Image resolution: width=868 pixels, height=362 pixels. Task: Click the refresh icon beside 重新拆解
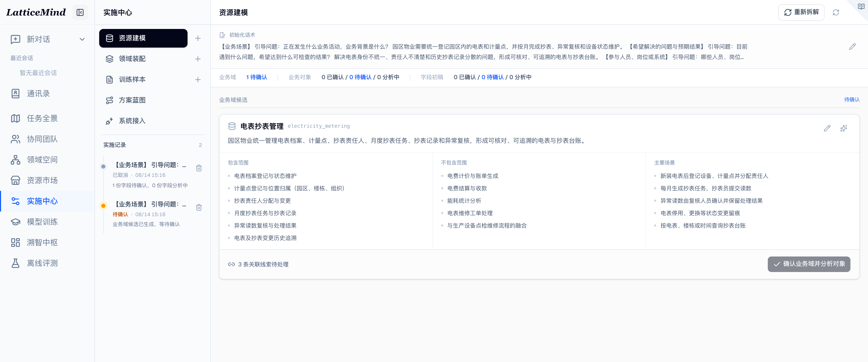[x=836, y=12]
